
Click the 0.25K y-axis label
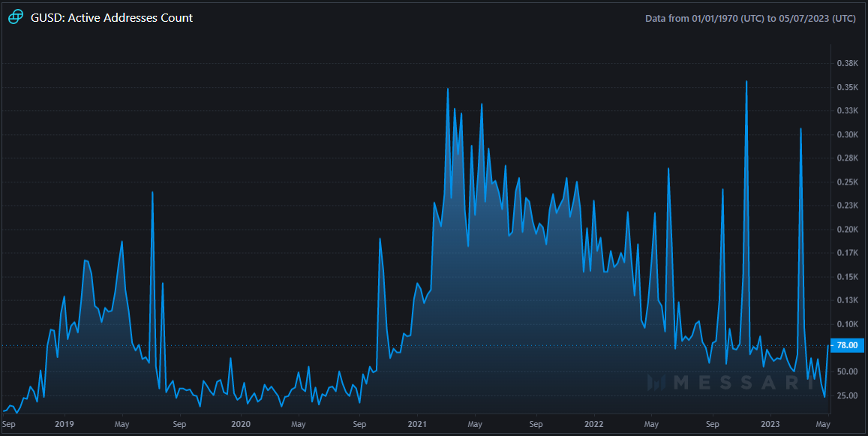(848, 182)
